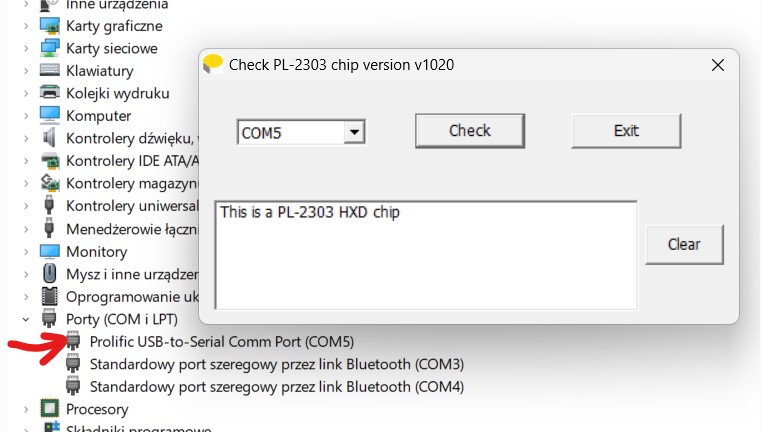The width and height of the screenshot is (762, 432).
Task: Expand the Monitory tree node
Action: pyautogui.click(x=26, y=252)
